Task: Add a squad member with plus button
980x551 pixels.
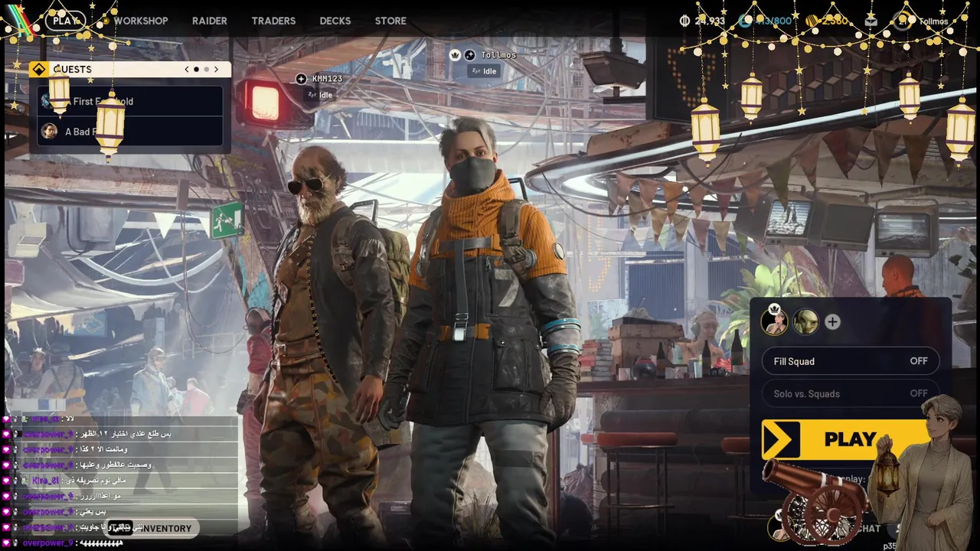Action: 832,322
